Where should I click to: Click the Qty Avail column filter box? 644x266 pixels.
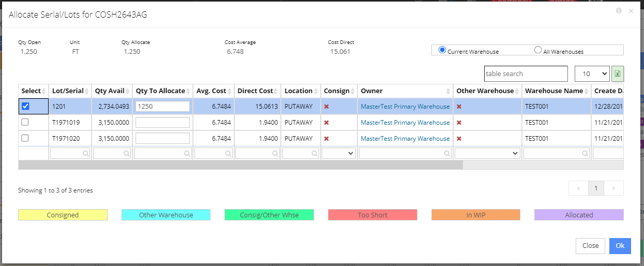coord(112,153)
